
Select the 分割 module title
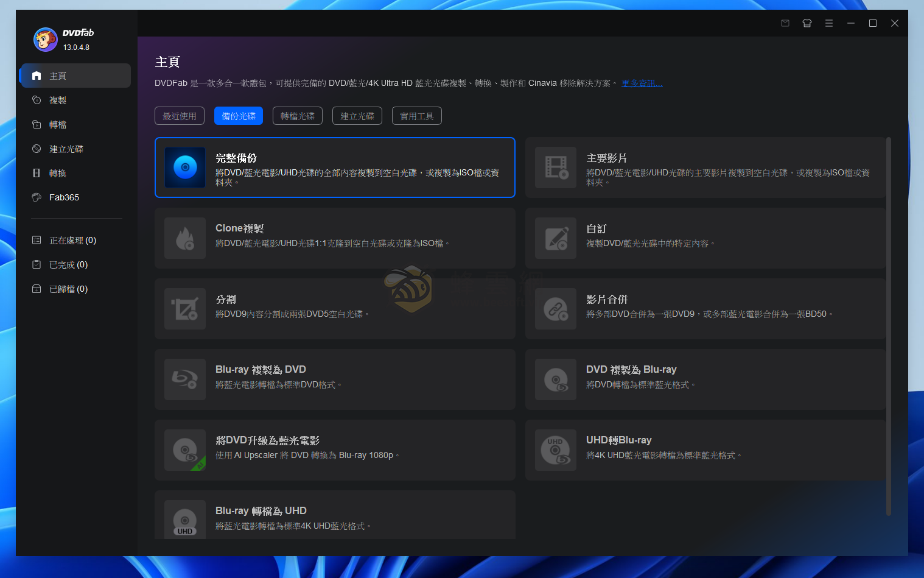[226, 299]
